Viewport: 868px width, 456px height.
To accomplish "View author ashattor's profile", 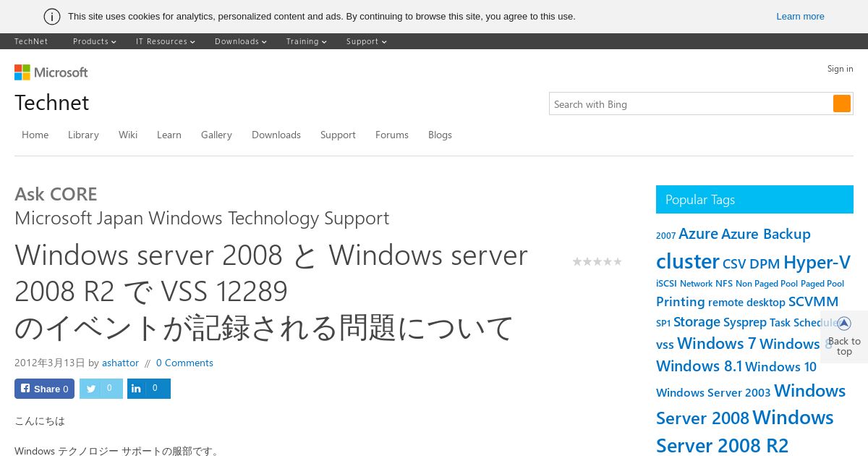I will point(120,363).
